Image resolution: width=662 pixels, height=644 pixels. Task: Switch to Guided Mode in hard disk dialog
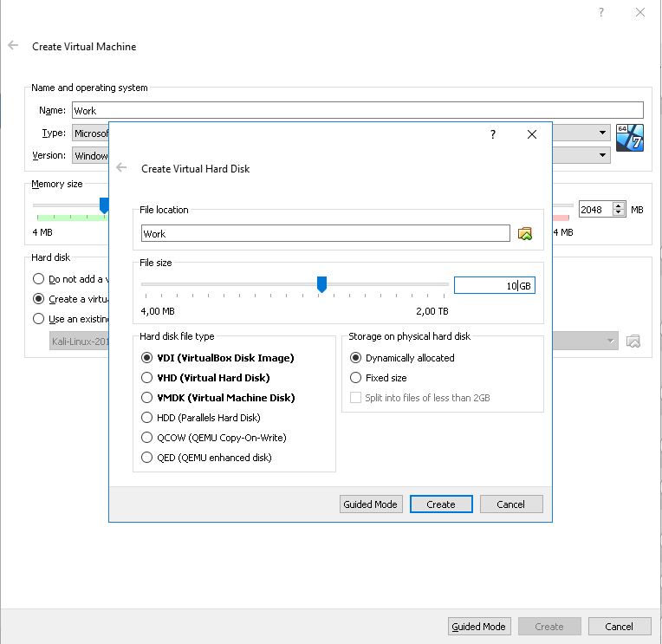[371, 504]
